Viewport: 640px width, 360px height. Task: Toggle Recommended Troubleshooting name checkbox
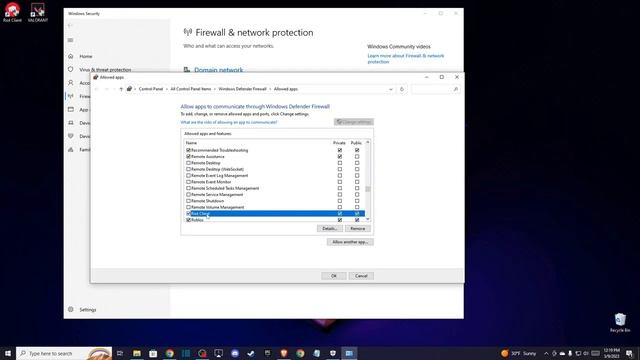[x=189, y=150]
